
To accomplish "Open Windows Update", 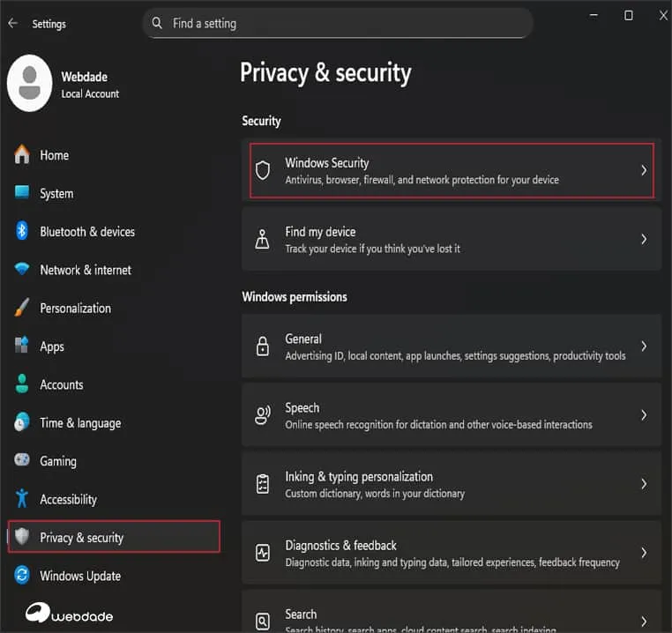I will click(114, 576).
